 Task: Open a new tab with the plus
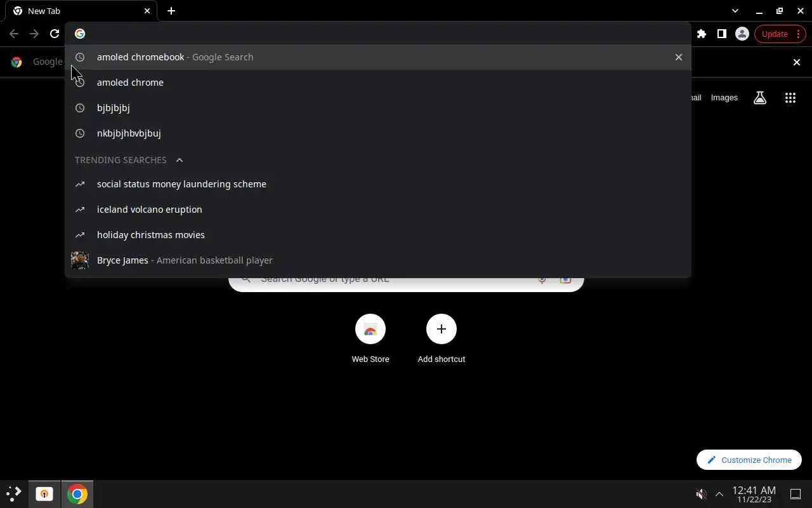click(x=171, y=11)
